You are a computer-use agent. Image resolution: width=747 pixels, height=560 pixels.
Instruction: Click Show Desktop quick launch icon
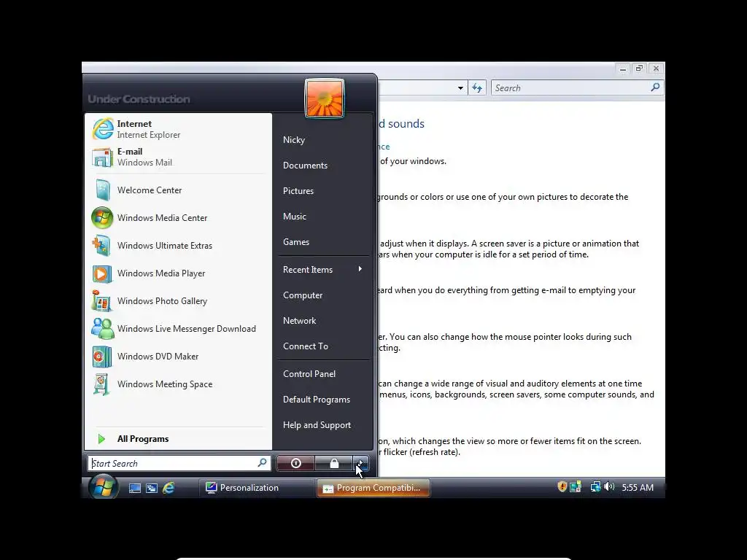click(135, 488)
